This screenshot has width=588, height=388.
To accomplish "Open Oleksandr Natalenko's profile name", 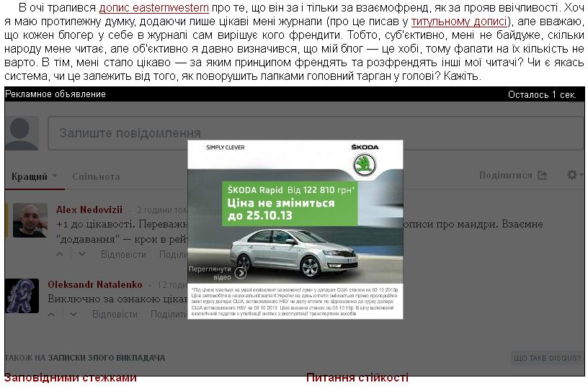I will tap(95, 284).
